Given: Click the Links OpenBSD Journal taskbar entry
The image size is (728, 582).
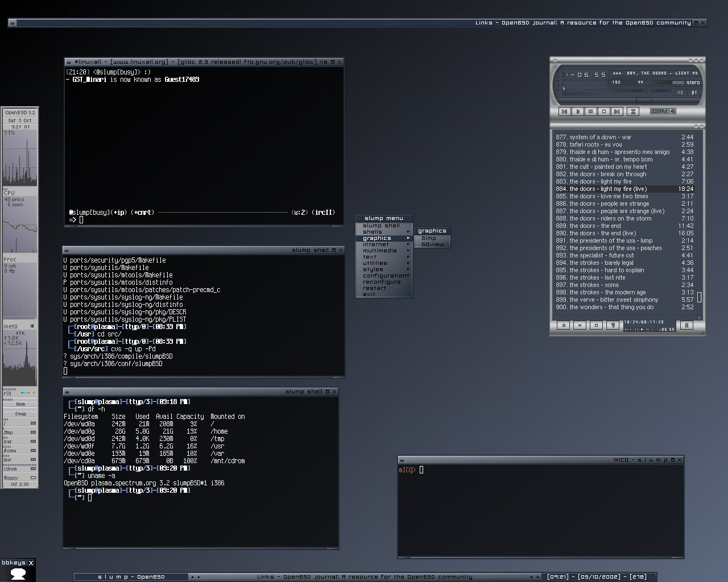Looking at the screenshot, I should tap(364, 576).
